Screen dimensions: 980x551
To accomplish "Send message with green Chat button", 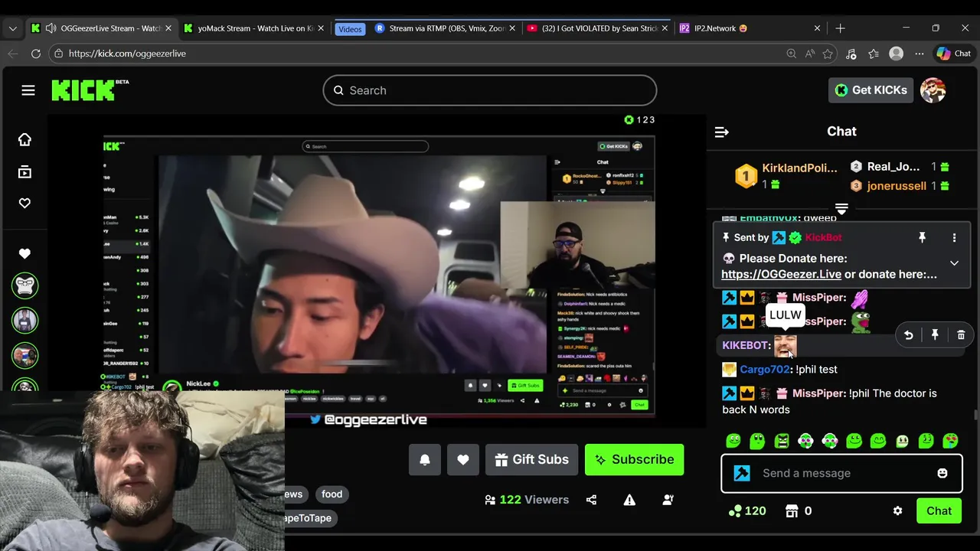I will pos(939,511).
